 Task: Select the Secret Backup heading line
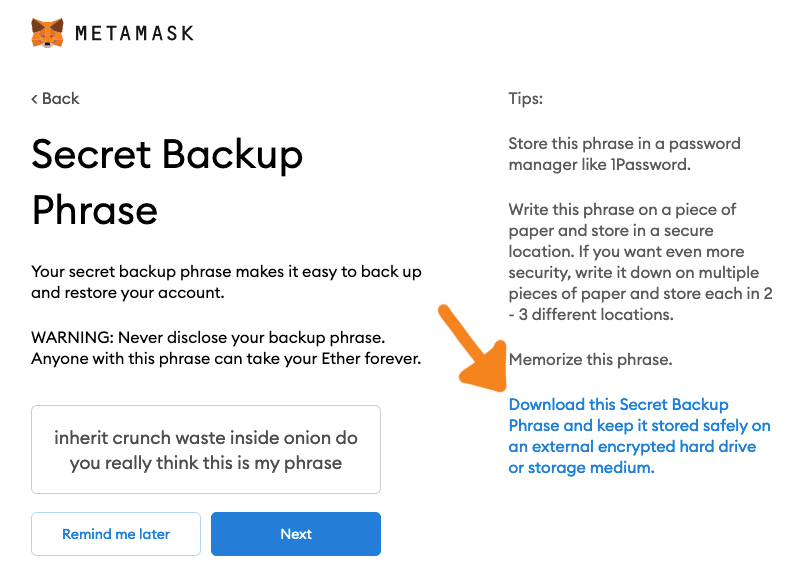(x=167, y=154)
